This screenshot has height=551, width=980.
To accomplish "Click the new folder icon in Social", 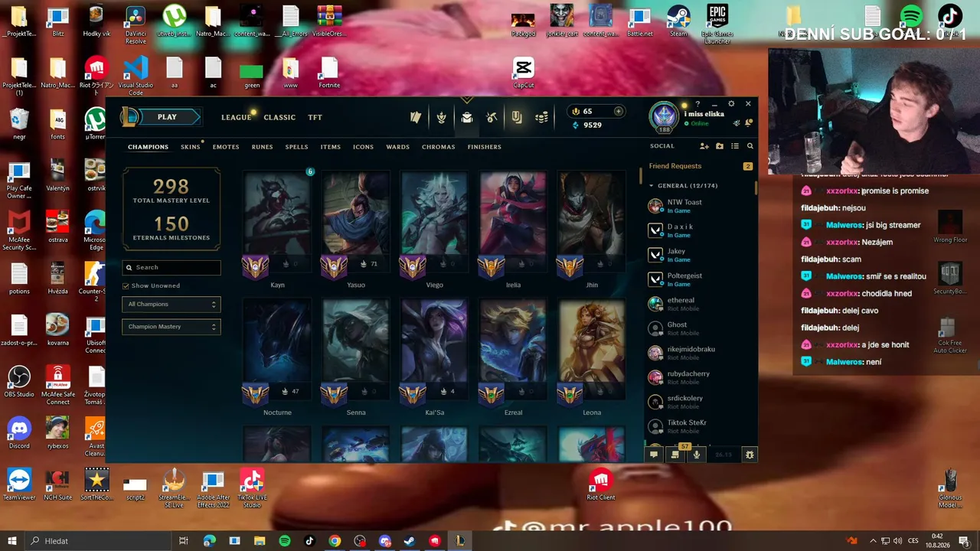I will coord(720,146).
